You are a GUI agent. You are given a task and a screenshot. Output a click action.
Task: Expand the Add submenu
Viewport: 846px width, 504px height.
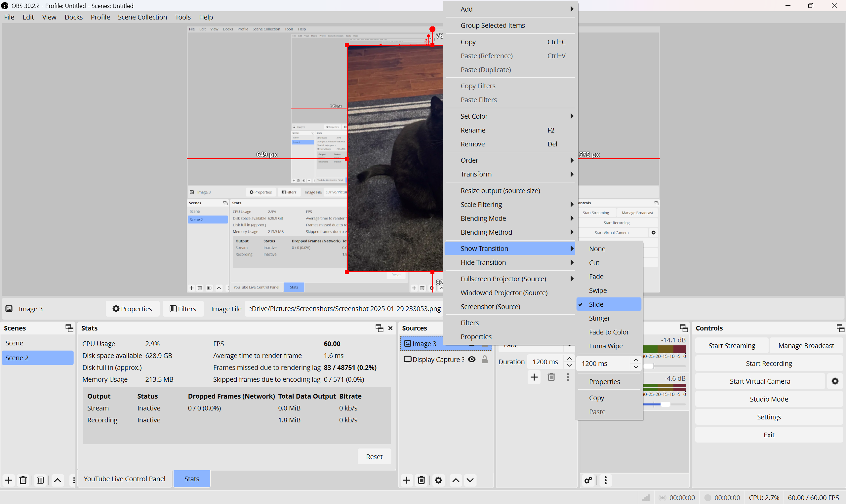(509, 9)
